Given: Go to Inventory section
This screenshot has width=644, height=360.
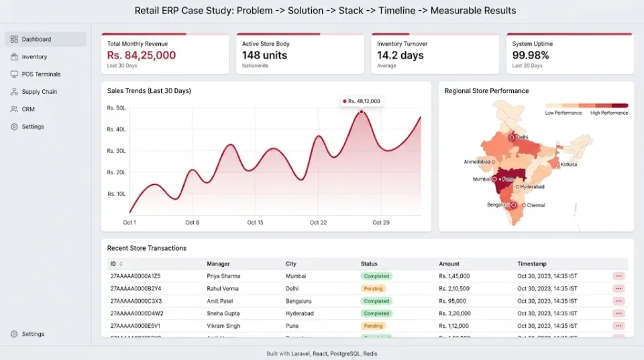Looking at the screenshot, I should (46, 56).
